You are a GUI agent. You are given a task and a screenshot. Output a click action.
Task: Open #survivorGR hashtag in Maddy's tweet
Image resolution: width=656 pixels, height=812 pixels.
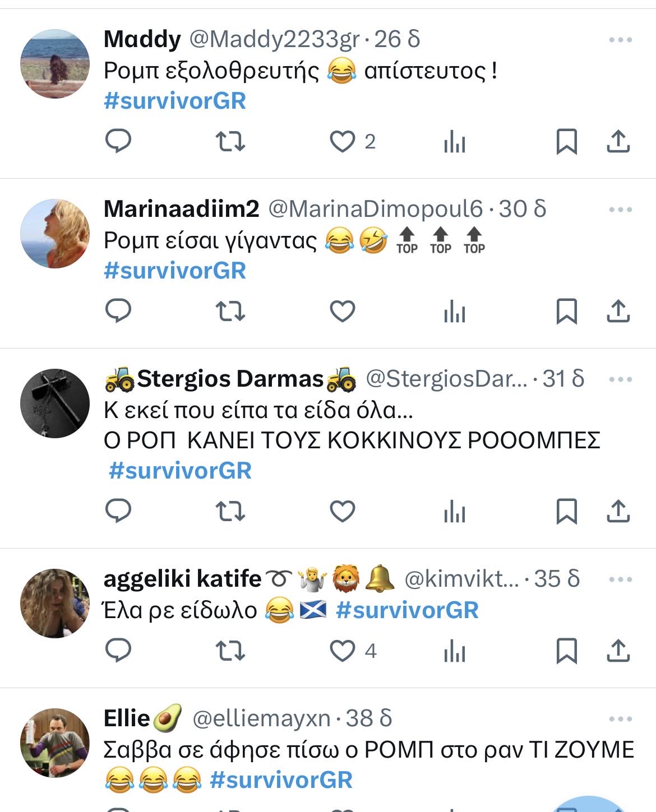tap(175, 101)
